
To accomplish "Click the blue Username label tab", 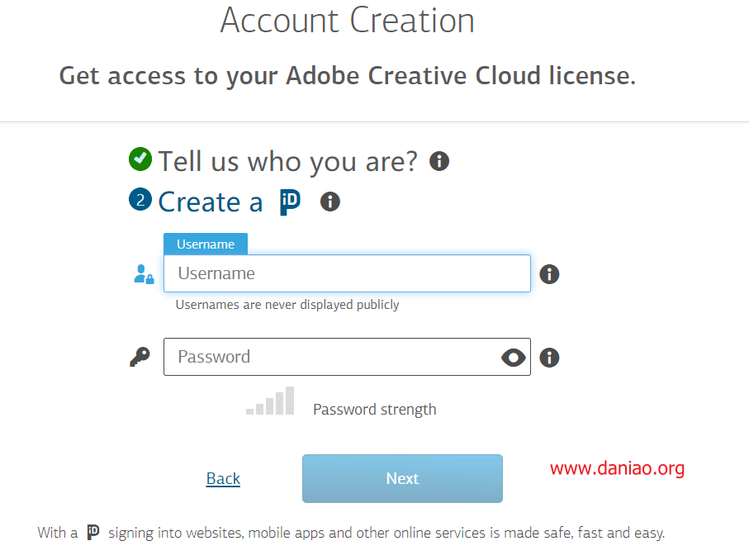I will [206, 244].
